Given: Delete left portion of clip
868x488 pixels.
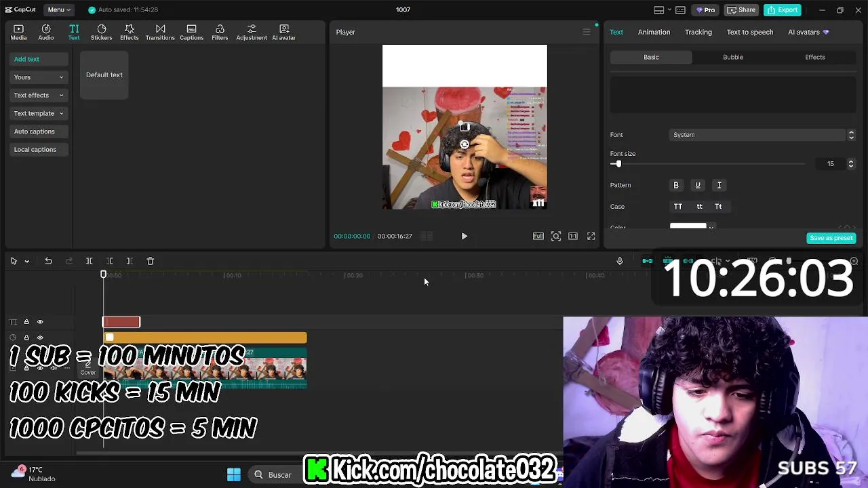Looking at the screenshot, I should click(109, 261).
